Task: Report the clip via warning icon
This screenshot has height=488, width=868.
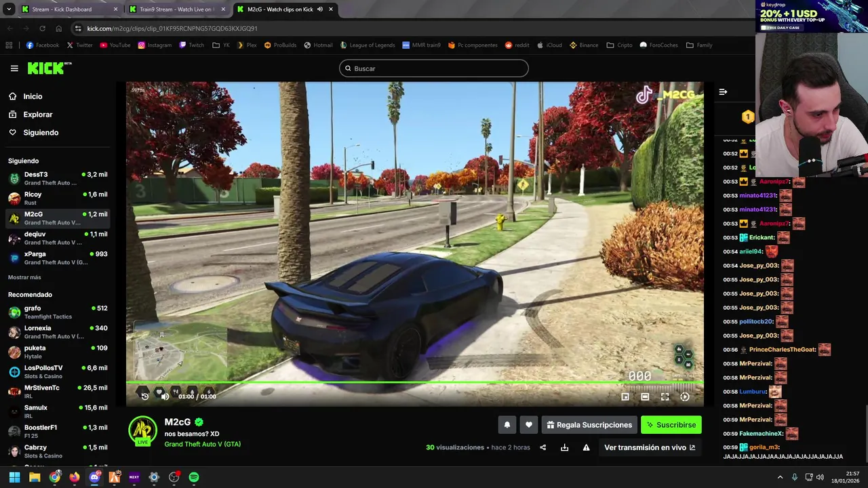Action: click(586, 447)
